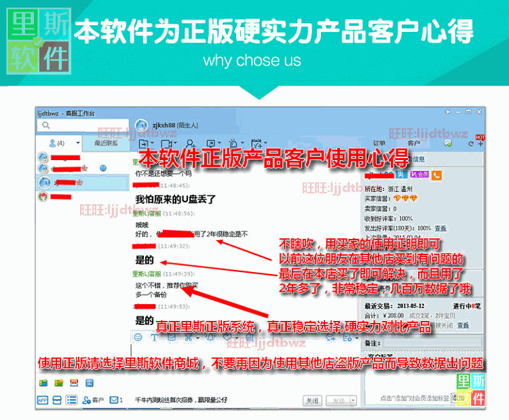This screenshot has height=420, width=509.
Task: Open the mail envelope icon showing 1
Action: 116,400
